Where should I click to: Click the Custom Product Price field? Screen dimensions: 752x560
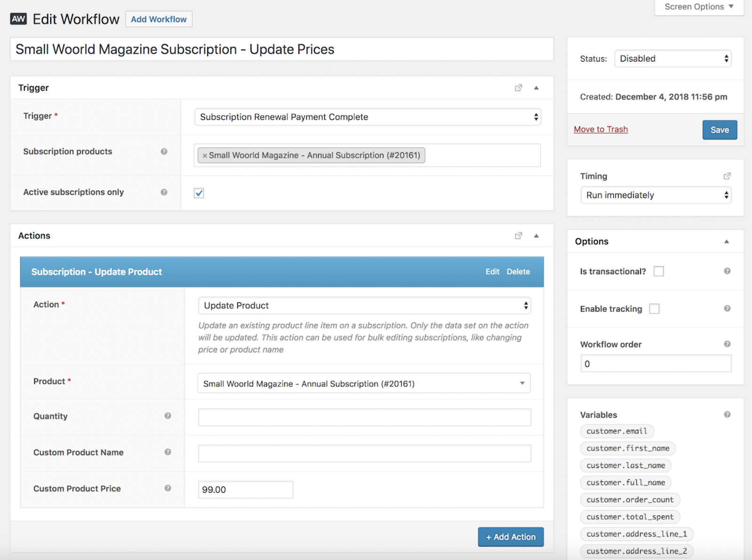pos(245,489)
